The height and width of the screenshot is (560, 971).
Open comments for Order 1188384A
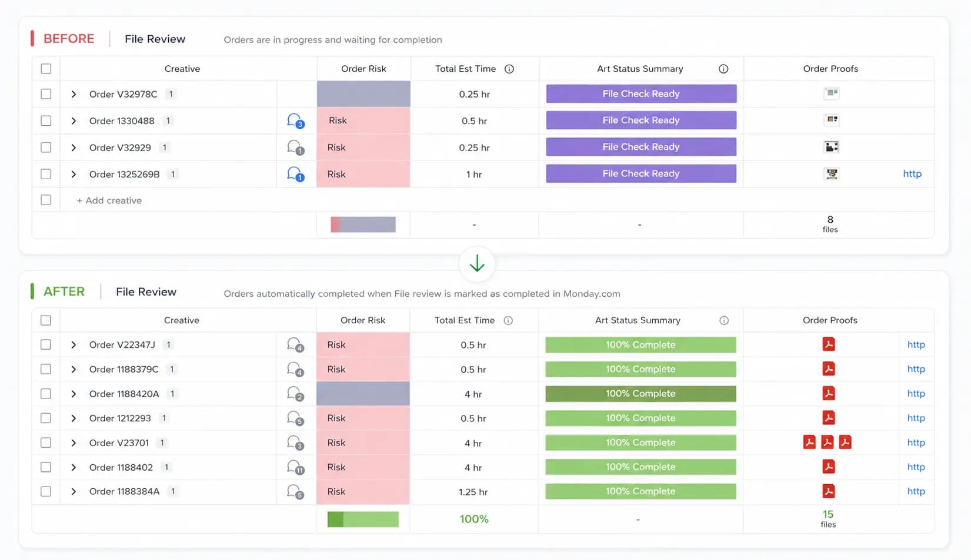tap(295, 492)
